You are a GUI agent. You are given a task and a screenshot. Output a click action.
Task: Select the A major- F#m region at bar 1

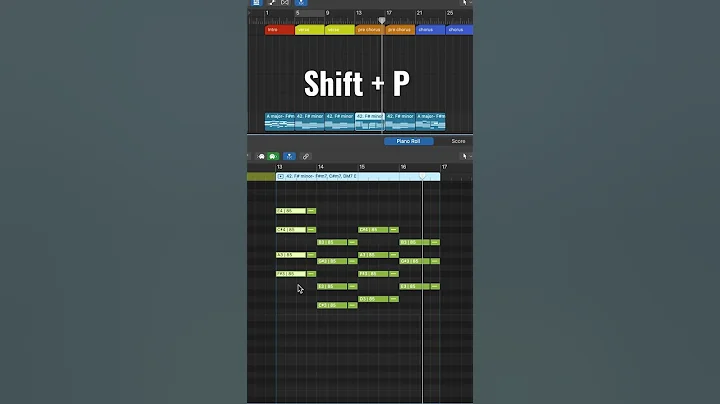[280, 122]
